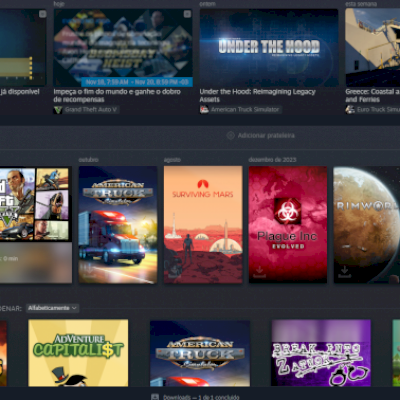This screenshot has width=400, height=400.
Task: Click the download icon on the RimWorld cover
Action: [345, 272]
